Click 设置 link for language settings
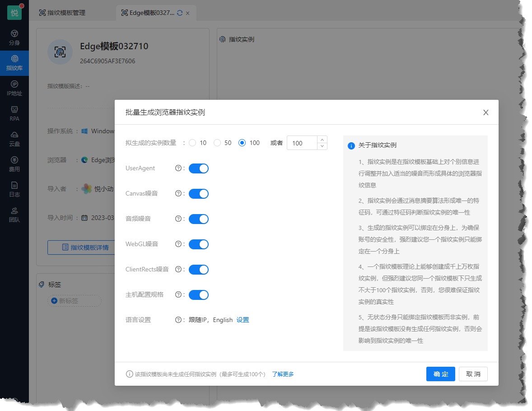 pos(243,320)
